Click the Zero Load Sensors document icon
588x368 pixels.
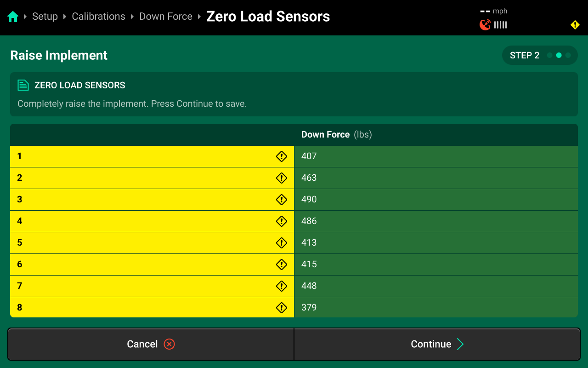tap(23, 85)
